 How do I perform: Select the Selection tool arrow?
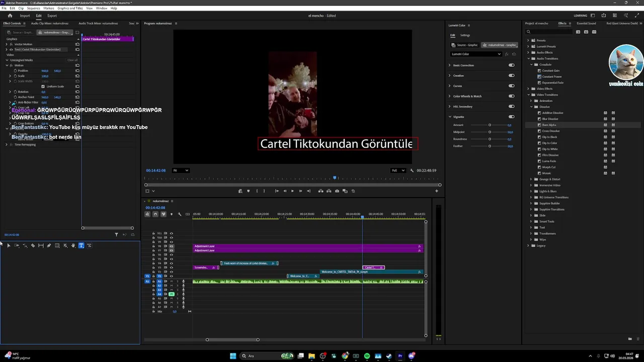[9, 245]
